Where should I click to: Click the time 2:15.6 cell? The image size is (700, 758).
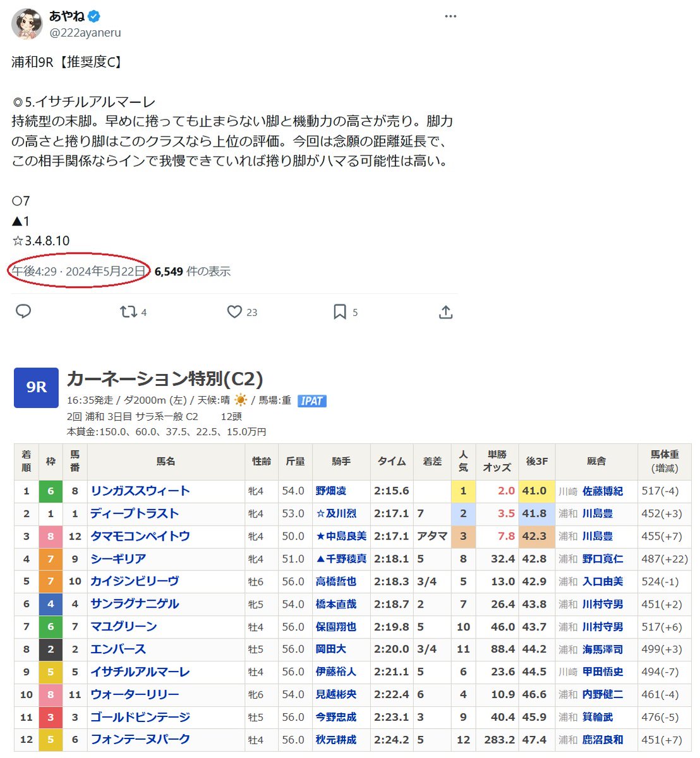(x=391, y=491)
